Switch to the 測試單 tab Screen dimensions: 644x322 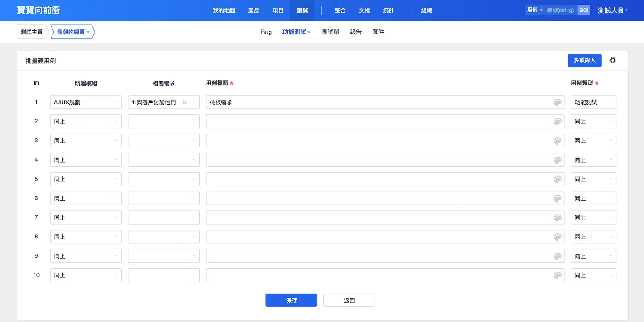point(330,32)
